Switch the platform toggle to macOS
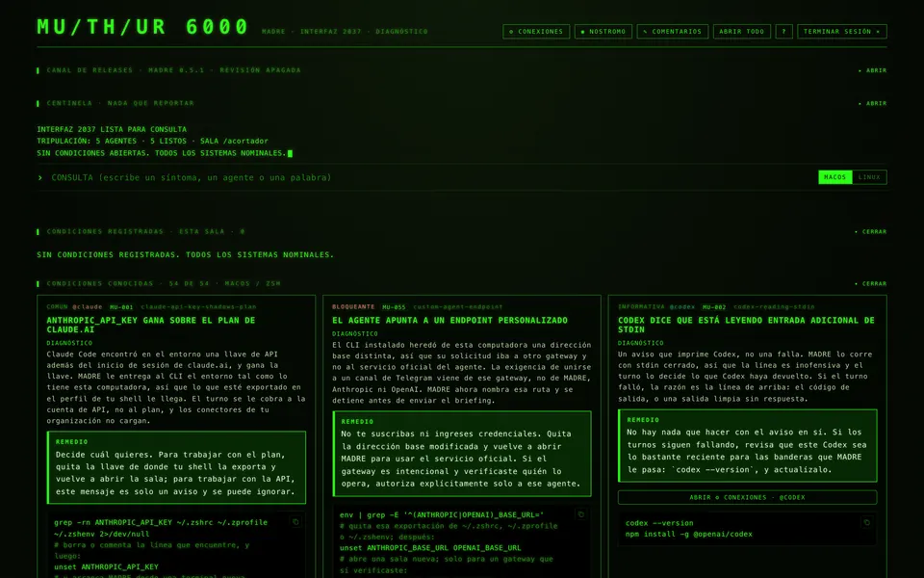924x578 pixels. coord(835,177)
